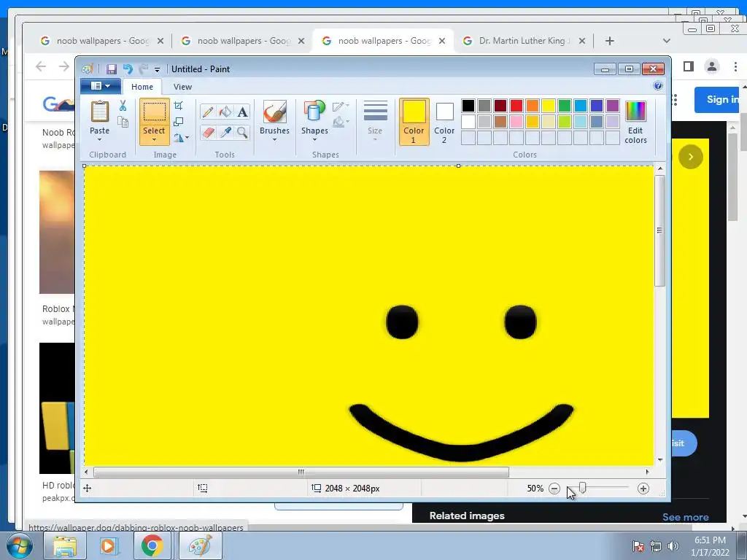
Task: Switch to the Home ribbon tab
Action: pos(142,87)
